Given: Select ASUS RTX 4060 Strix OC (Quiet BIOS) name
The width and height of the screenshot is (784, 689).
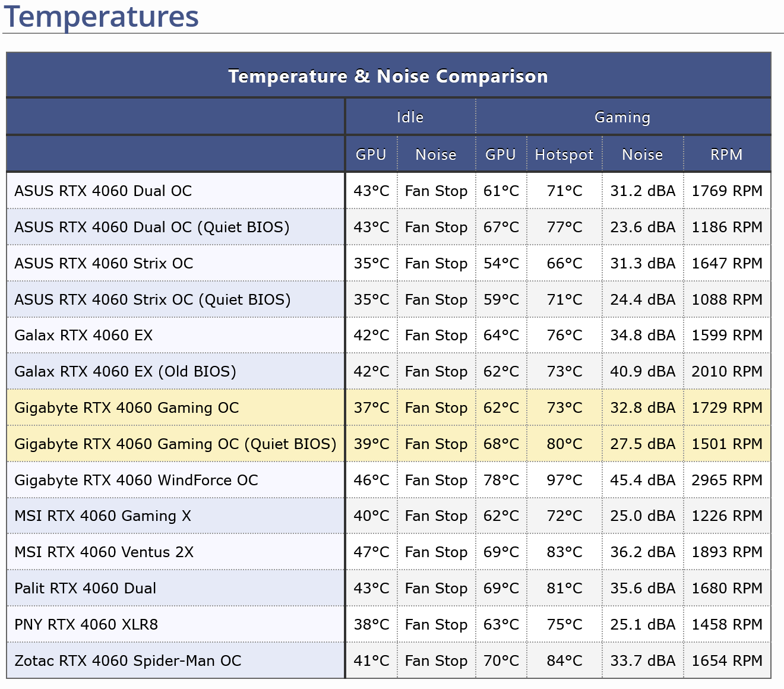Looking at the screenshot, I should click(x=153, y=299).
